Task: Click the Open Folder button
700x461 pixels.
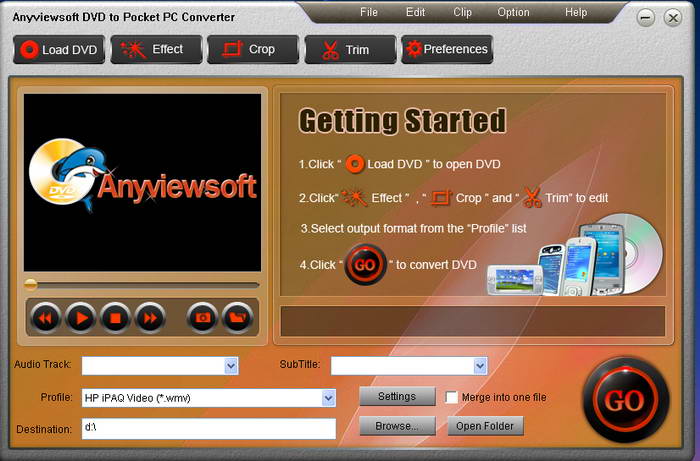Action: (x=485, y=426)
